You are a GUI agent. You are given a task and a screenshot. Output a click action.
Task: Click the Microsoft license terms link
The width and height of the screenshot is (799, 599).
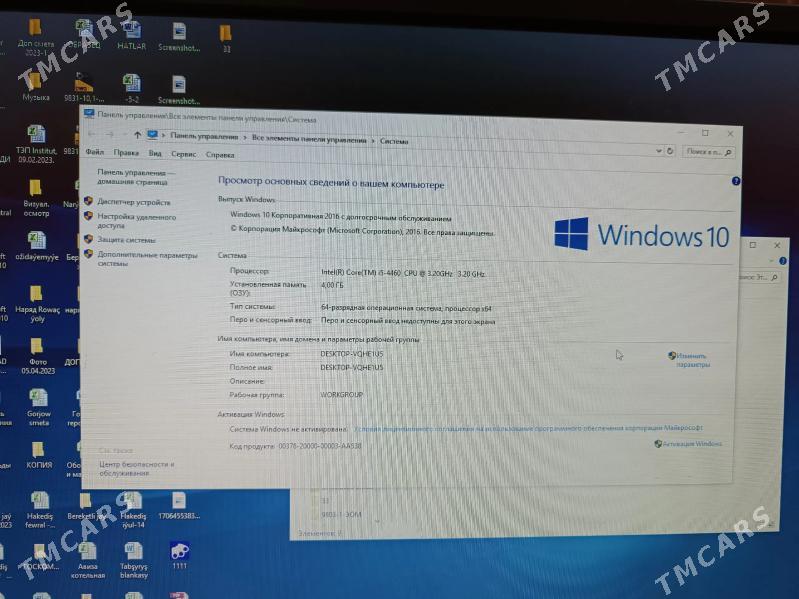499,428
